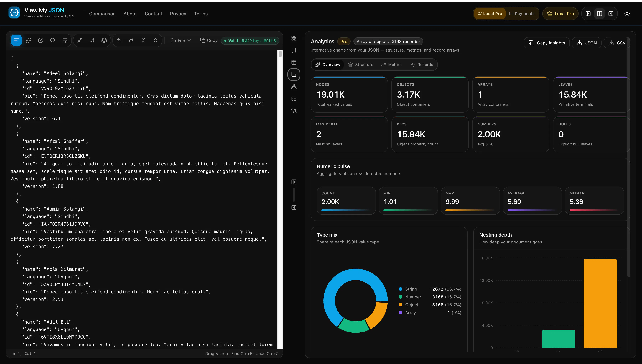This screenshot has height=364, width=642.
Task: Select split layout icon in header
Action: 600,14
